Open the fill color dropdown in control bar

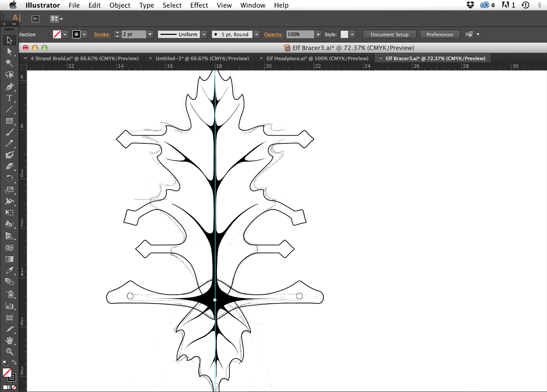pyautogui.click(x=65, y=34)
